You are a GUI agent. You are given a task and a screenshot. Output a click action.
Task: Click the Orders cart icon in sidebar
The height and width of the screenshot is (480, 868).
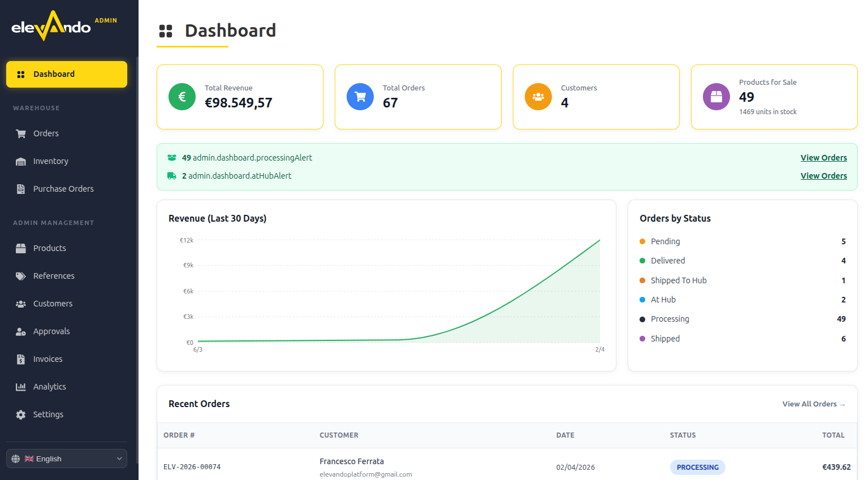pyautogui.click(x=21, y=133)
